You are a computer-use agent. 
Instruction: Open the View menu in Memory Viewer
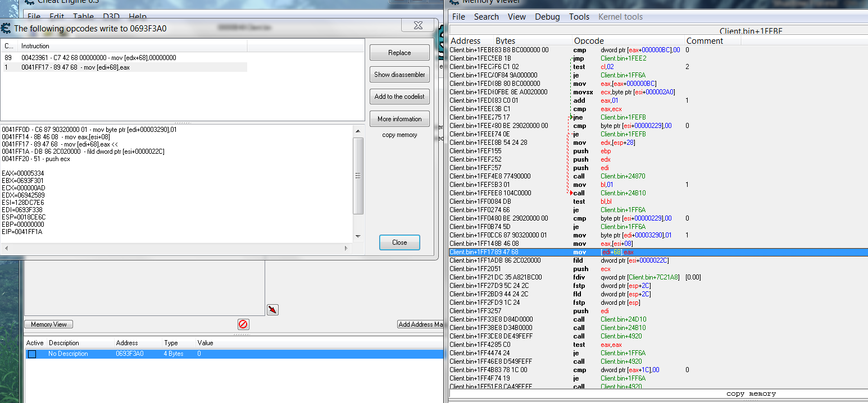[x=516, y=17]
